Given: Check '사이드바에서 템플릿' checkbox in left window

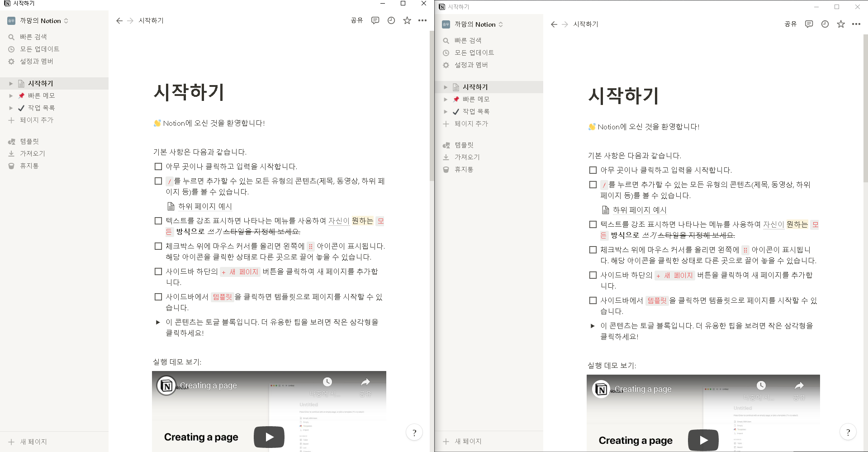Looking at the screenshot, I should tap(158, 297).
